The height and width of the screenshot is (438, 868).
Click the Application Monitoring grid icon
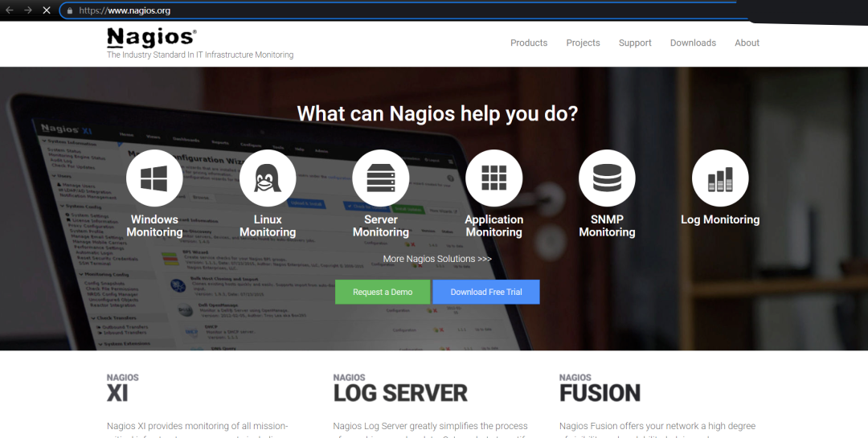(493, 178)
